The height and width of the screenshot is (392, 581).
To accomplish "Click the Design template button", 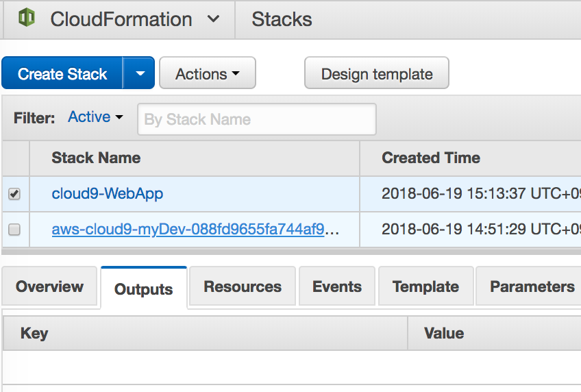I will coord(376,73).
